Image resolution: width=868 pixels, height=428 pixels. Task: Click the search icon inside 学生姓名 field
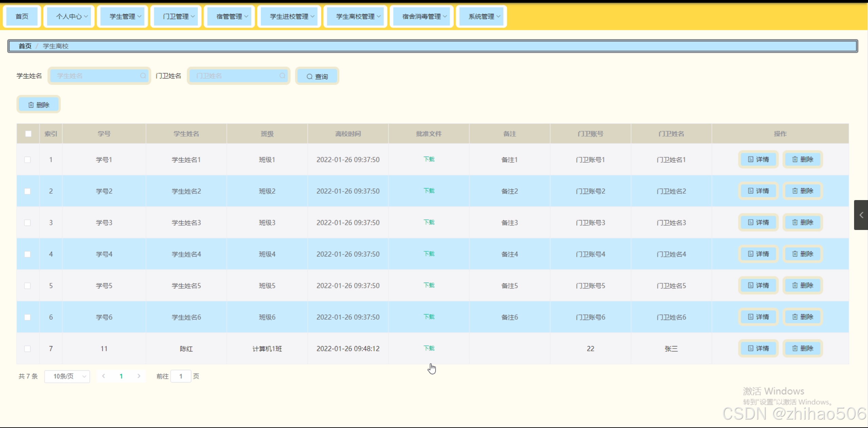143,76
